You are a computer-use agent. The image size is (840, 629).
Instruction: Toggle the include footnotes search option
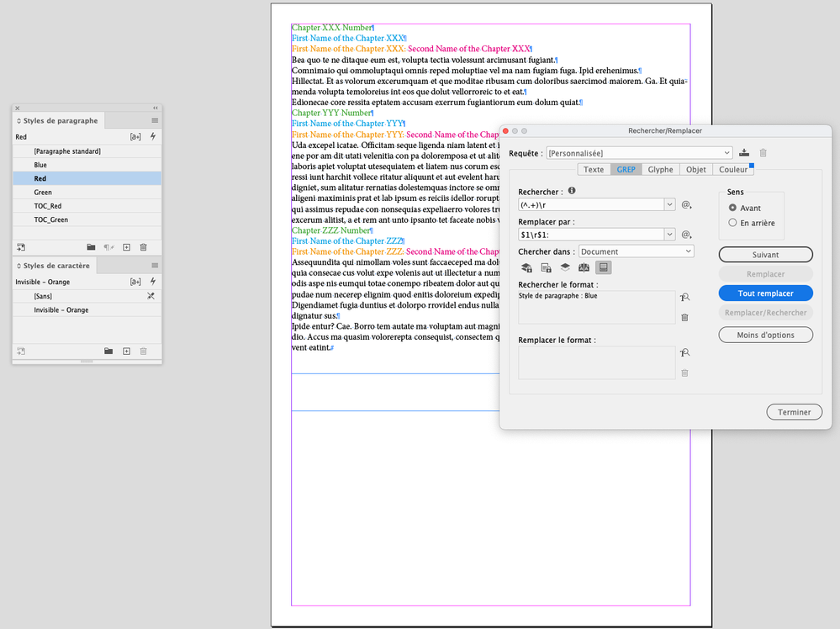tap(603, 267)
